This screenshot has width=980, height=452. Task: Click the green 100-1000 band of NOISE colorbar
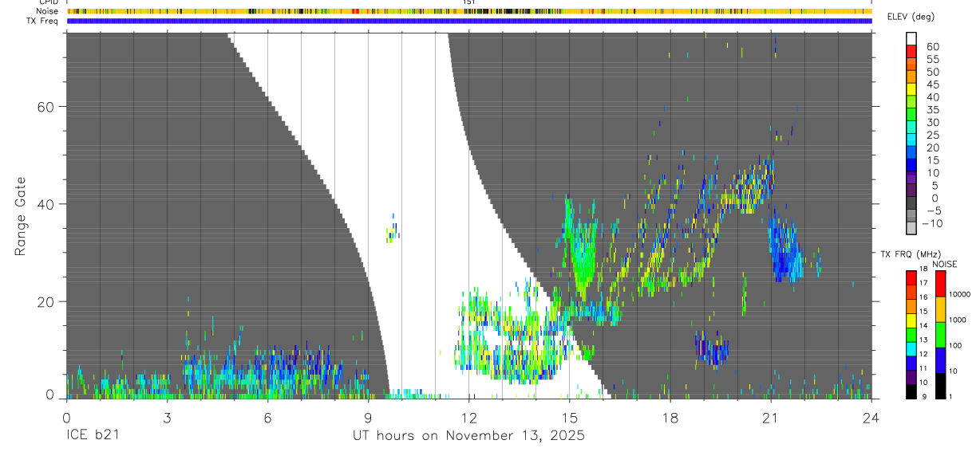pos(940,334)
